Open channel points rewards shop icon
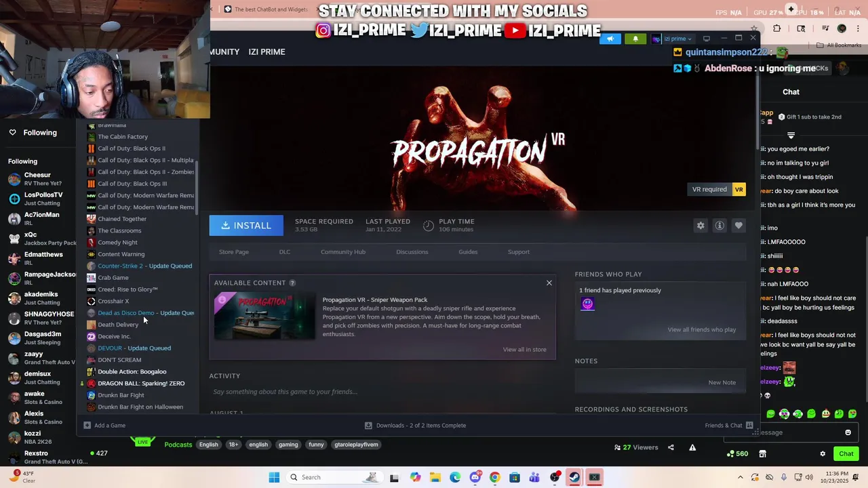This screenshot has width=868, height=488. (x=762, y=453)
